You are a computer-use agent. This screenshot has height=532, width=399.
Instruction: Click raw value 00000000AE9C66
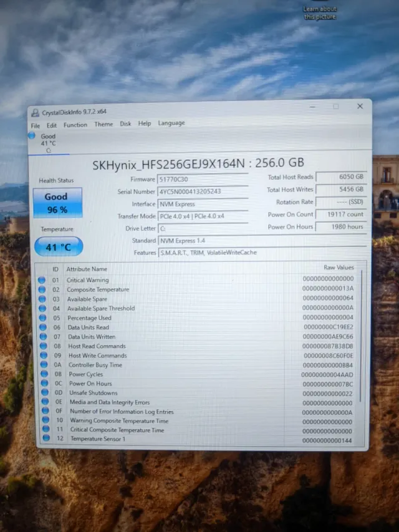coord(328,337)
